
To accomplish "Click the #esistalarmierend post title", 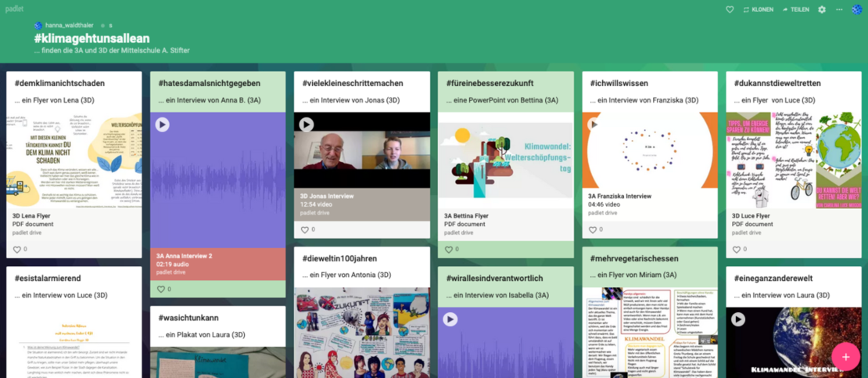I will [x=48, y=279].
